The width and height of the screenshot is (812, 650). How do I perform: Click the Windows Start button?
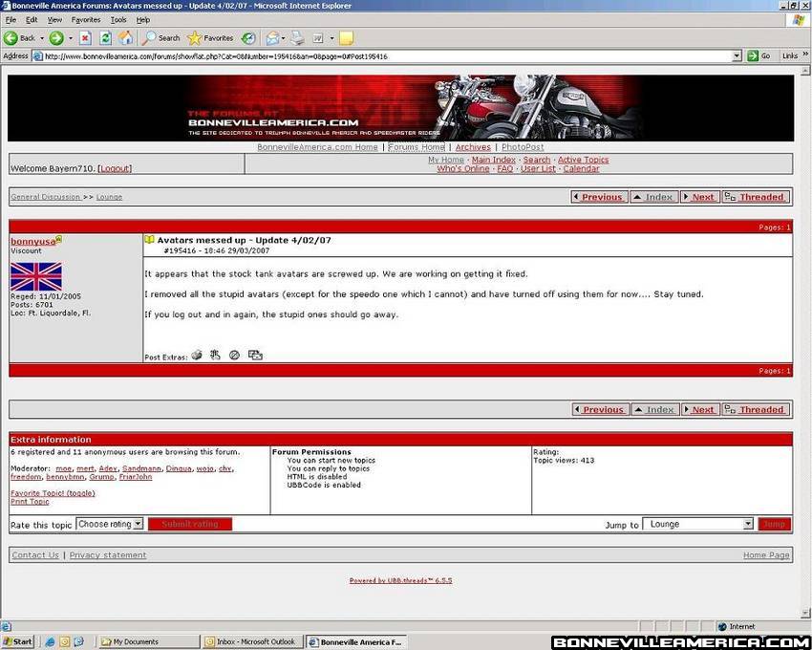(x=16, y=641)
